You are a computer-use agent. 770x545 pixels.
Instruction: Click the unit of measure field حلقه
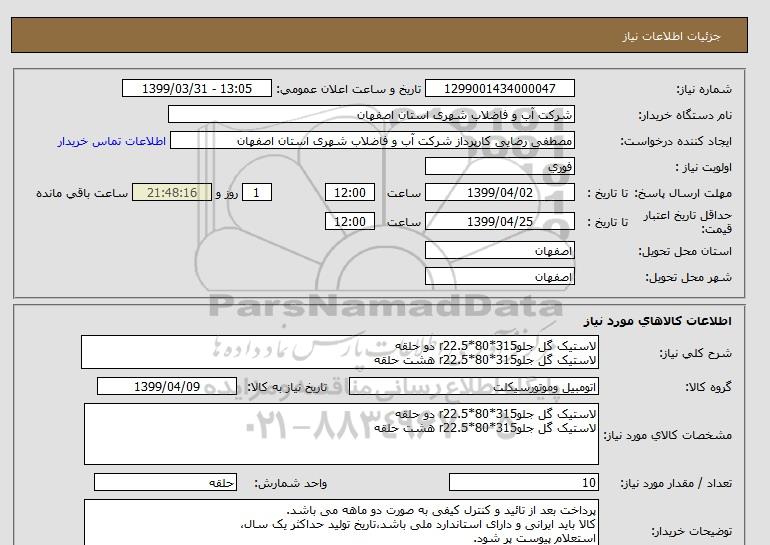(x=165, y=482)
